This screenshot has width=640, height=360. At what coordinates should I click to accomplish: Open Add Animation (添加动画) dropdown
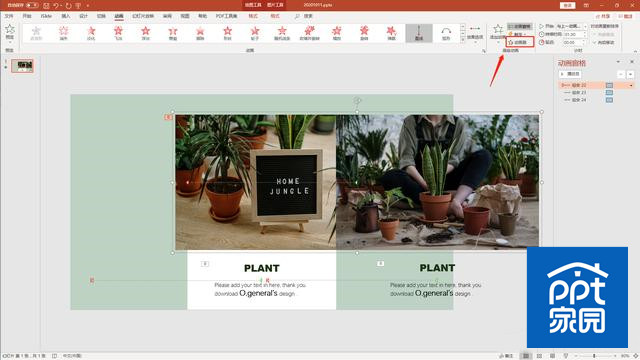coord(498,33)
